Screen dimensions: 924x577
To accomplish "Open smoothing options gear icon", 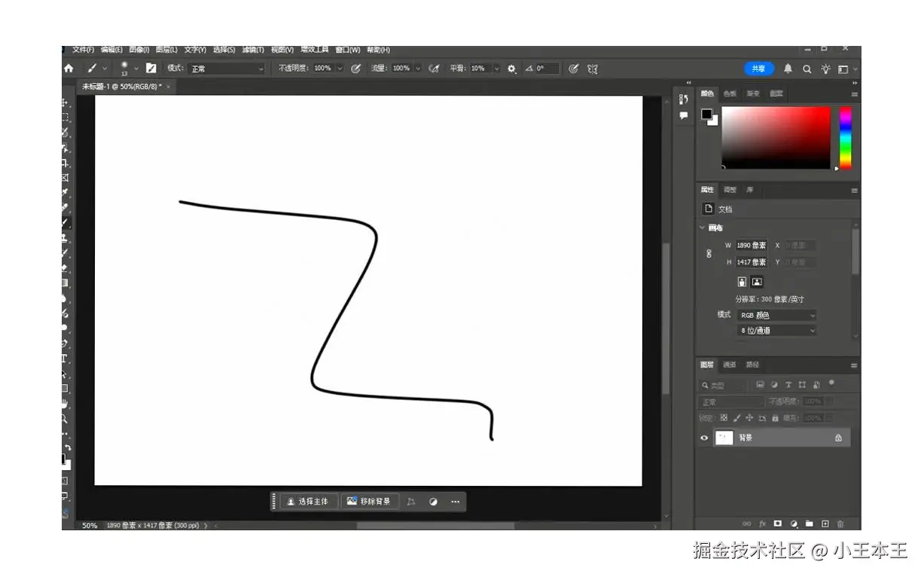I will pyautogui.click(x=512, y=69).
